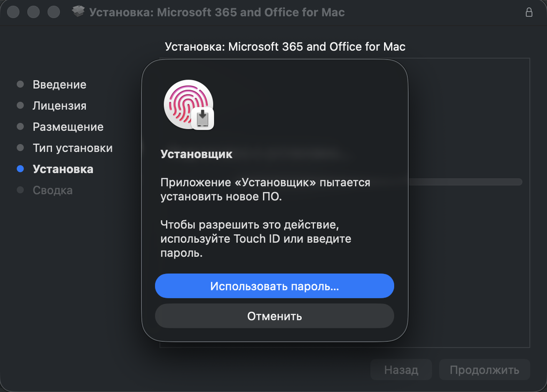Screen dimensions: 547x392
Task: Zoom the installer window
Action: click(54, 12)
